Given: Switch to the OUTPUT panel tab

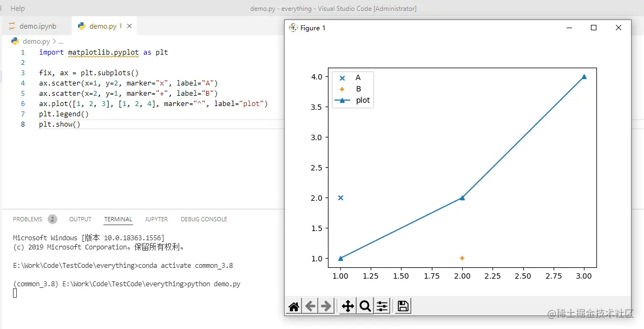Looking at the screenshot, I should point(80,219).
